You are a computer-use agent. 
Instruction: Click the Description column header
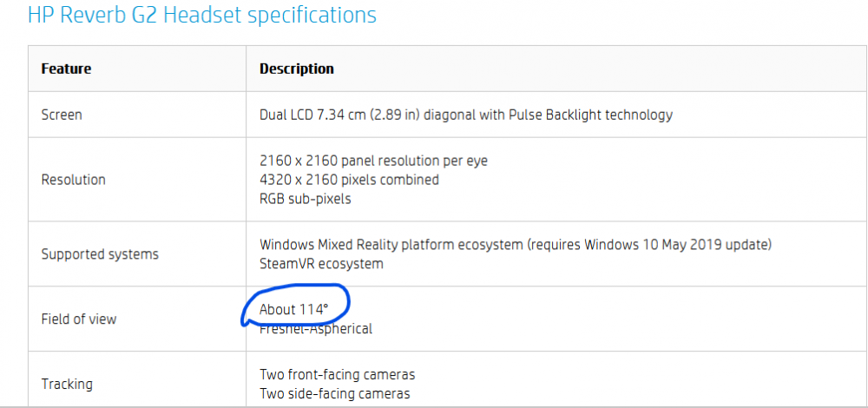[x=296, y=69]
